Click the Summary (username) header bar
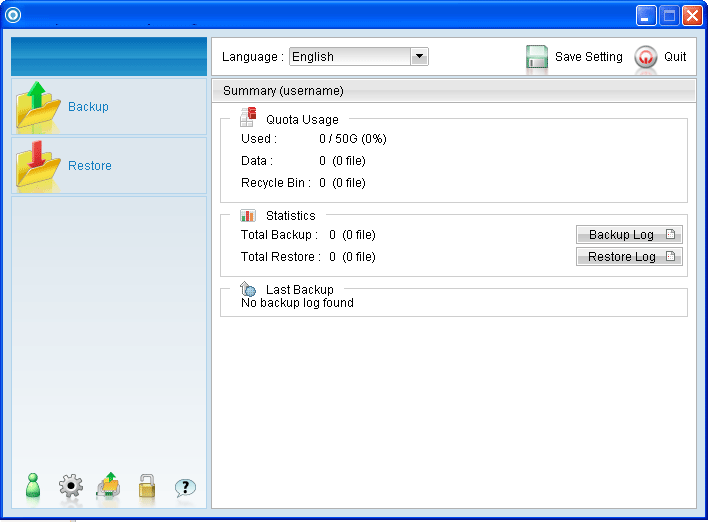Screen dimensions: 708x528 [454, 91]
